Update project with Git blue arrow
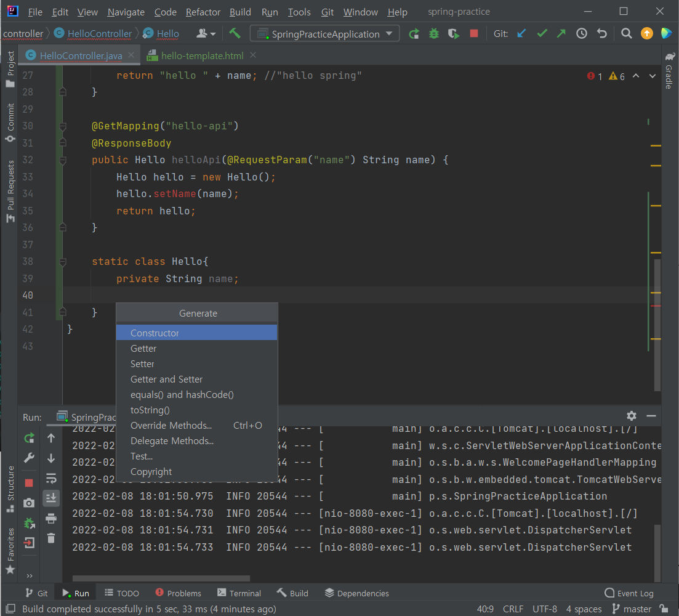This screenshot has width=679, height=616. (x=522, y=33)
